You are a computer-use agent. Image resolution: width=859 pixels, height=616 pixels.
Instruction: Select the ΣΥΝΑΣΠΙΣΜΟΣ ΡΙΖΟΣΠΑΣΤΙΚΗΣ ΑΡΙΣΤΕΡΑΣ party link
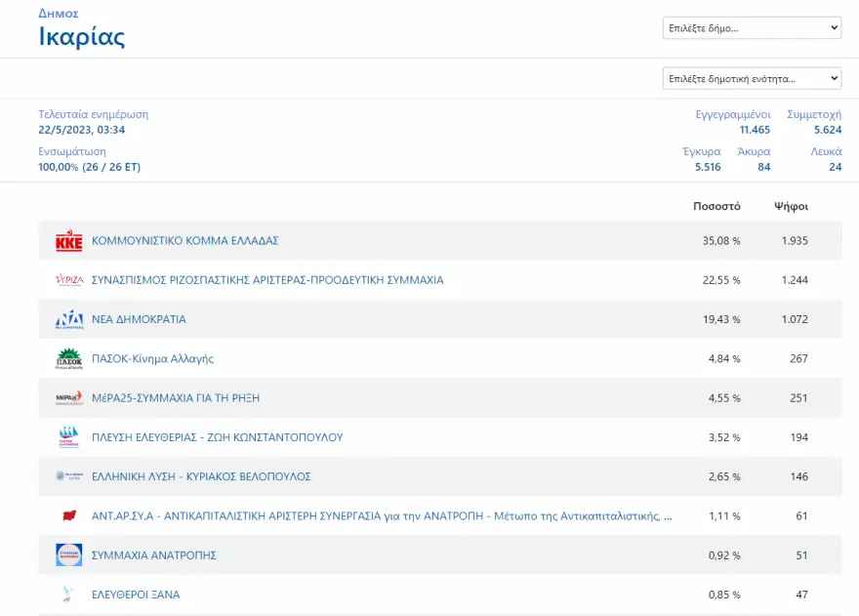[x=267, y=280]
